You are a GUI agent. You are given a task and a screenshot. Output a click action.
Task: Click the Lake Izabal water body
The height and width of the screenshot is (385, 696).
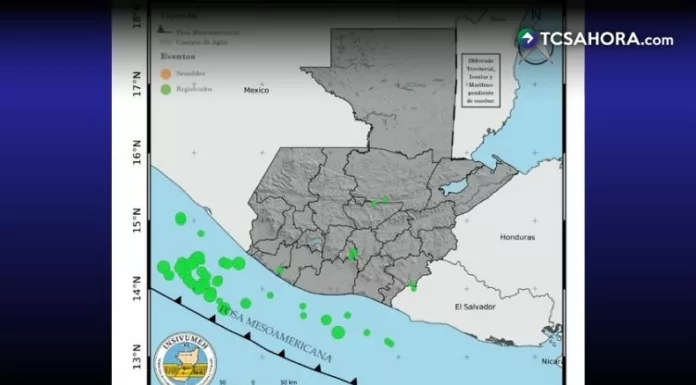click(454, 187)
